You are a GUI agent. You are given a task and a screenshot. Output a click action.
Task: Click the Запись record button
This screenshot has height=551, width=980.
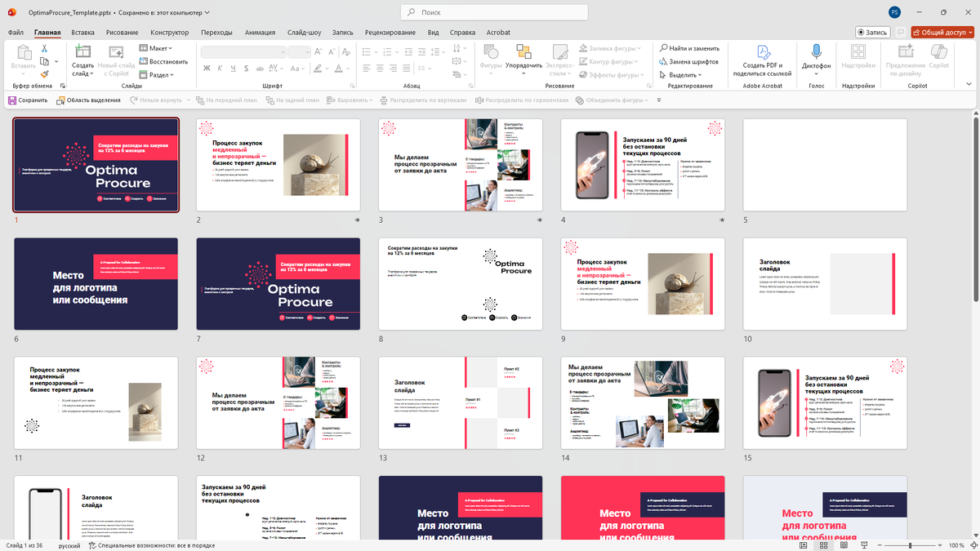tap(873, 32)
